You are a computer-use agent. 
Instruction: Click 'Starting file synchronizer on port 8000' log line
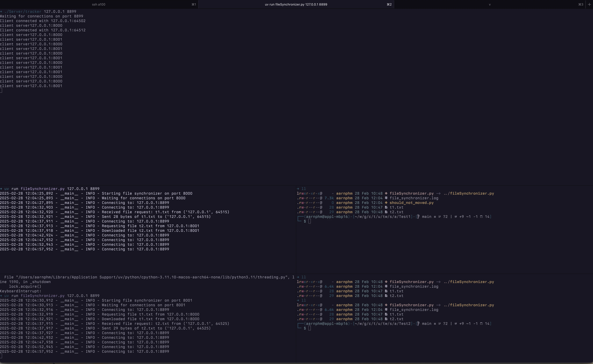96,194
